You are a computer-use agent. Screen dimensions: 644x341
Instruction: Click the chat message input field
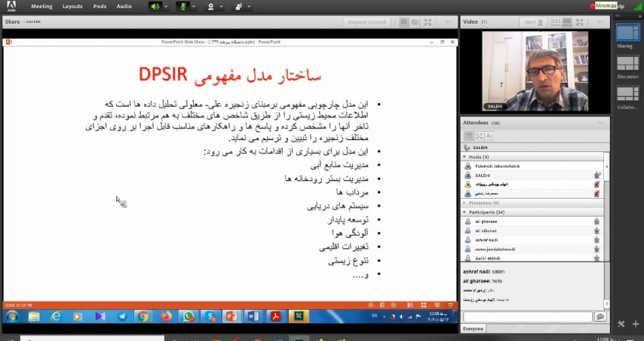click(528, 317)
